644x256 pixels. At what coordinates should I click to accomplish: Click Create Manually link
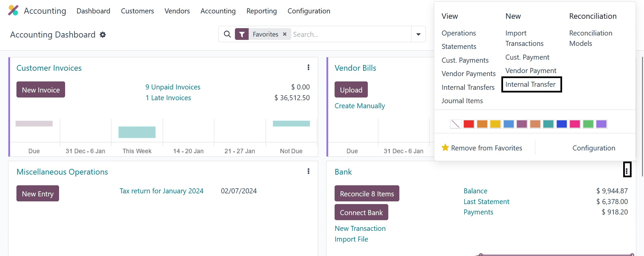pos(360,106)
